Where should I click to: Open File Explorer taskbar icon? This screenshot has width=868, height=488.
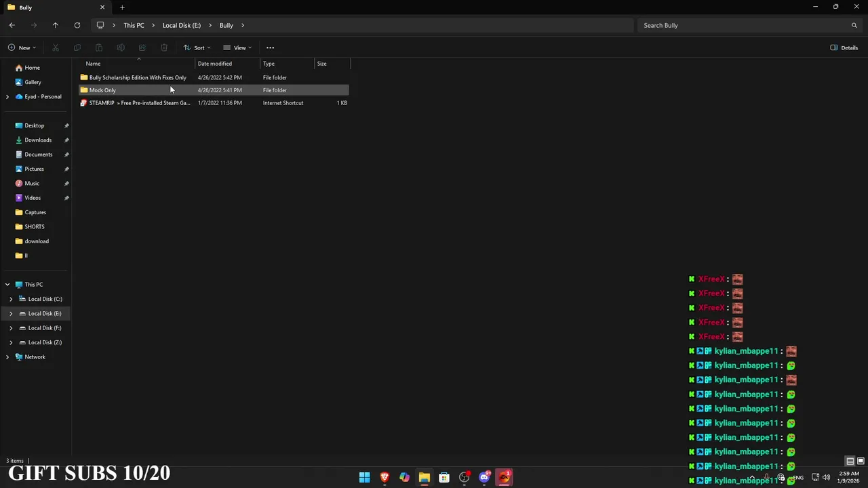click(x=424, y=477)
